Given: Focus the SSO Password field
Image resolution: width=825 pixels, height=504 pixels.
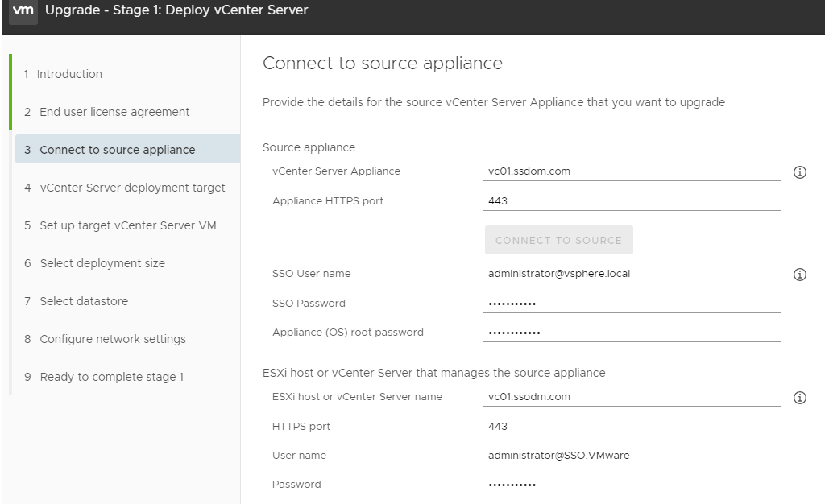Looking at the screenshot, I should [x=632, y=304].
